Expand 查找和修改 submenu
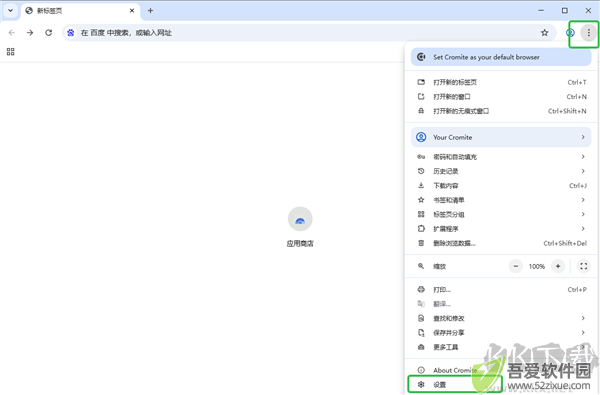Screen dimensions: 600x395 coord(501,318)
